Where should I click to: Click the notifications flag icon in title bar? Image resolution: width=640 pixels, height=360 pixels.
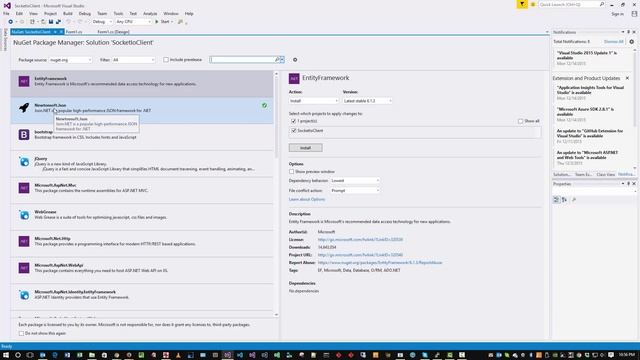tap(522, 4)
